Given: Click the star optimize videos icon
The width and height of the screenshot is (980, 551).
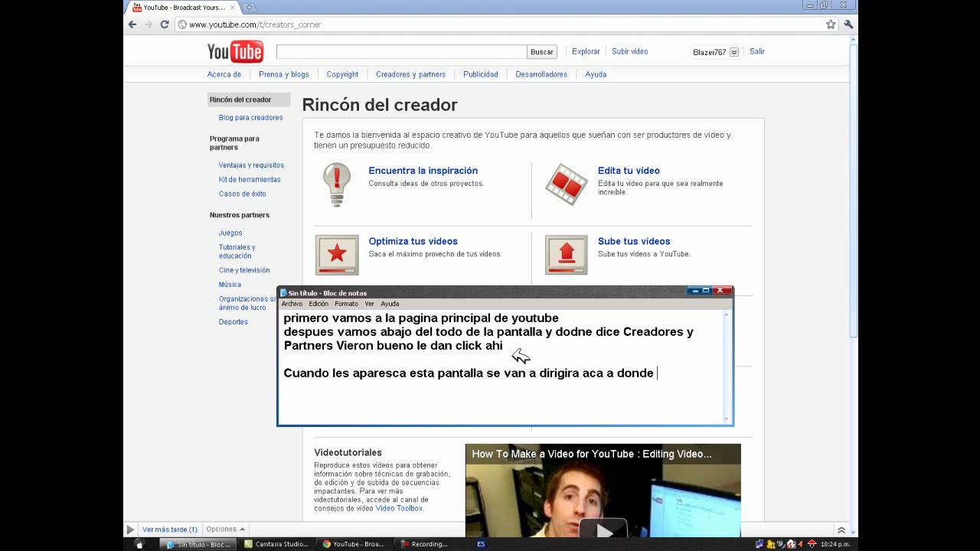Looking at the screenshot, I should [337, 255].
